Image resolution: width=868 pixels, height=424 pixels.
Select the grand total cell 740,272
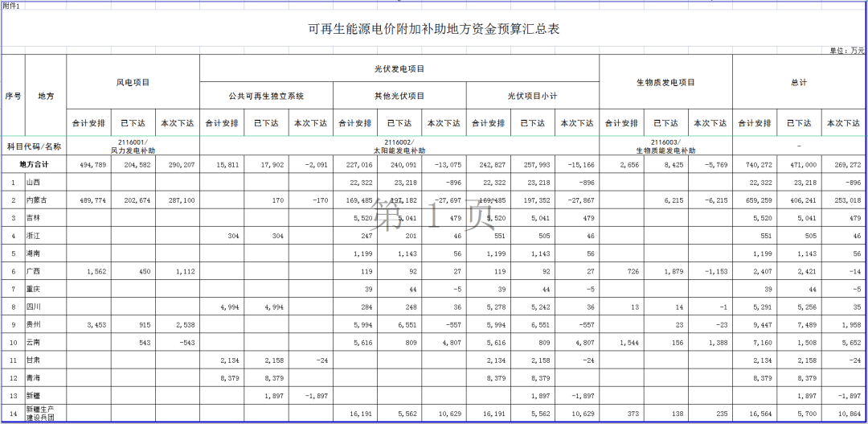point(755,165)
